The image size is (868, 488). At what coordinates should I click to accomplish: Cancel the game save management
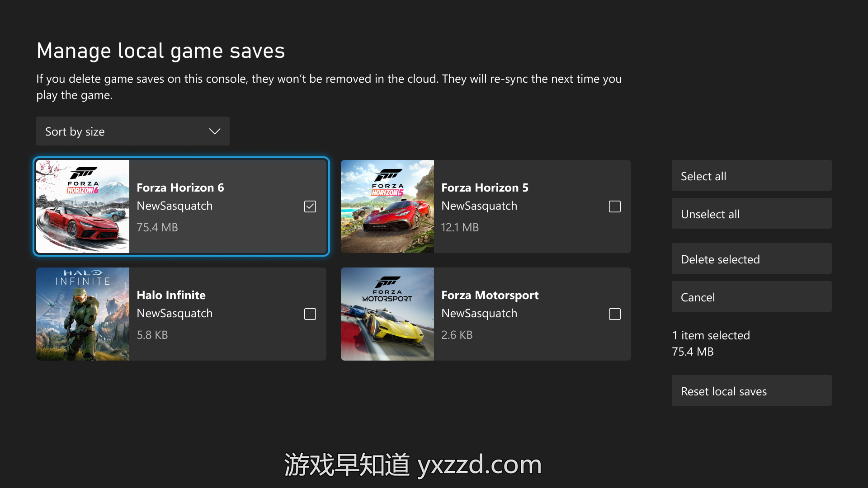(x=751, y=296)
